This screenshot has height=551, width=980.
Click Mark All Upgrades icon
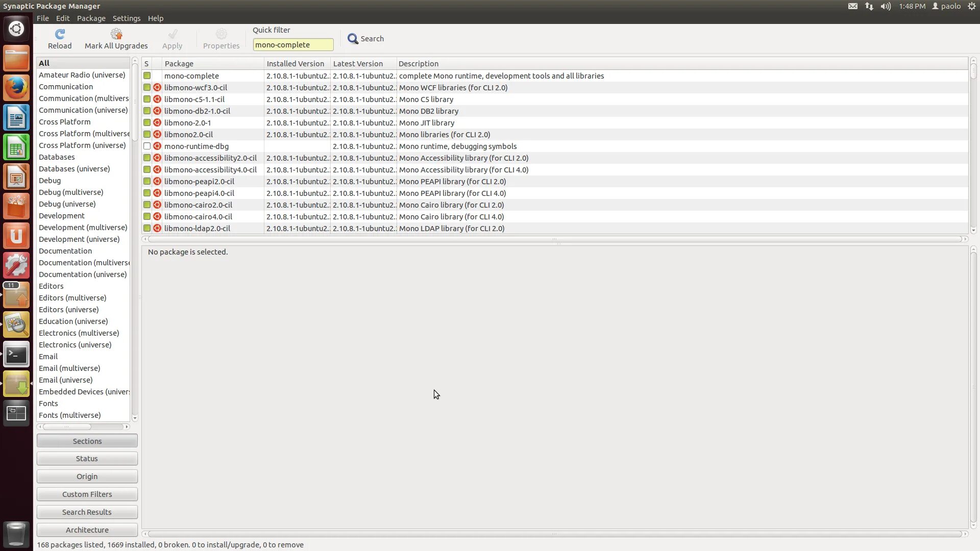coord(116,34)
